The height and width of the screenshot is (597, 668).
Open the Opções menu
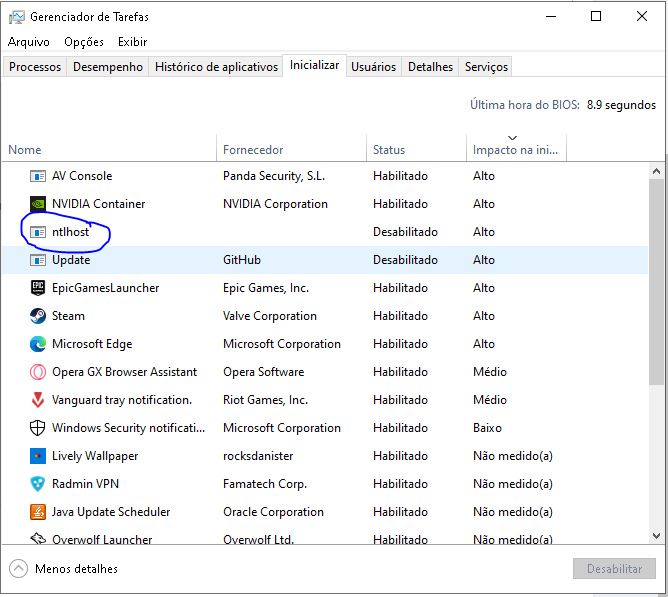point(84,42)
